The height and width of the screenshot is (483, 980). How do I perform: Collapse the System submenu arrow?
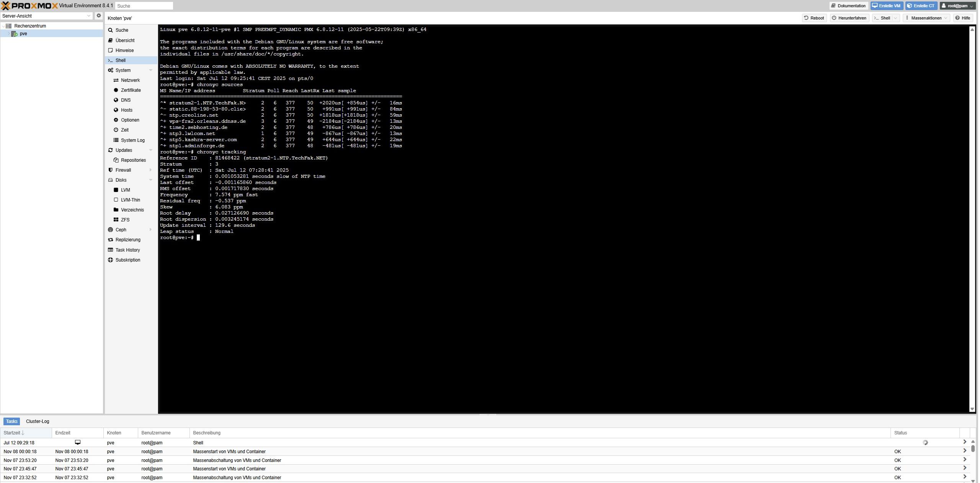150,70
